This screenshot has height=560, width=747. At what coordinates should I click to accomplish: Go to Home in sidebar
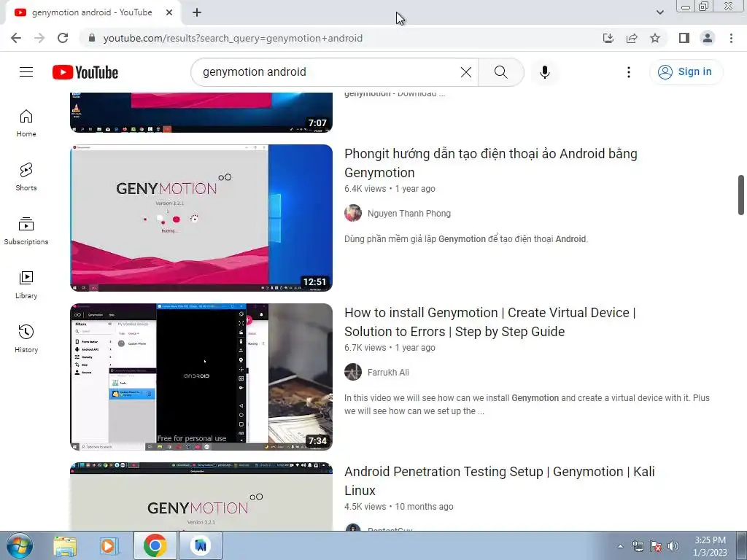(26, 122)
